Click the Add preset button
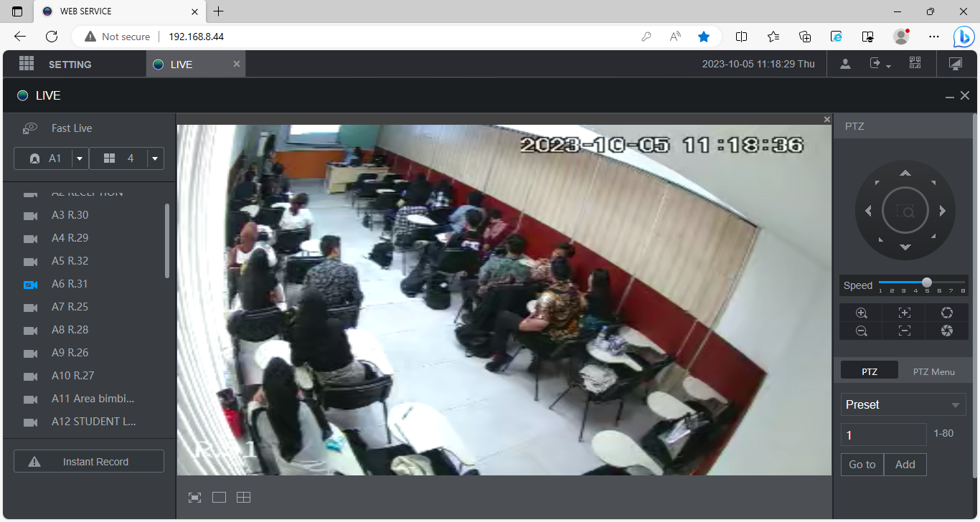This screenshot has width=980, height=522. coord(905,465)
